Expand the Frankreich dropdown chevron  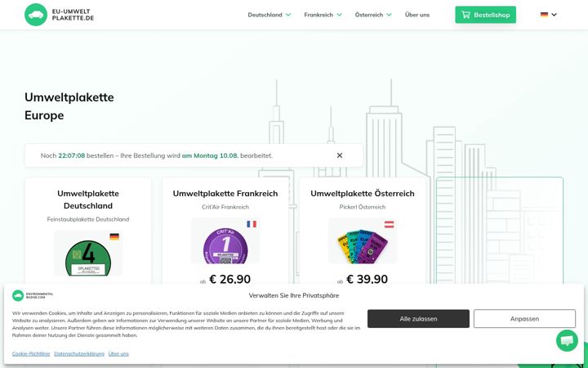tap(340, 15)
